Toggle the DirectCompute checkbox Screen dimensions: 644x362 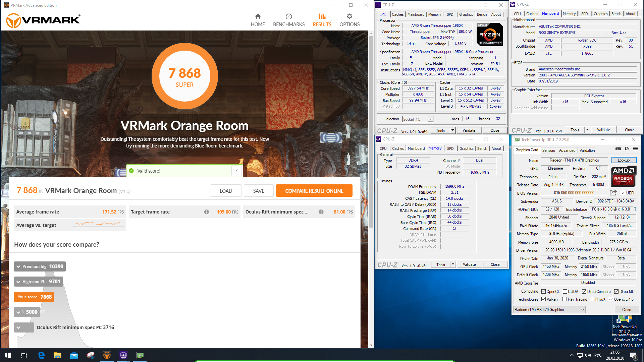[584, 292]
